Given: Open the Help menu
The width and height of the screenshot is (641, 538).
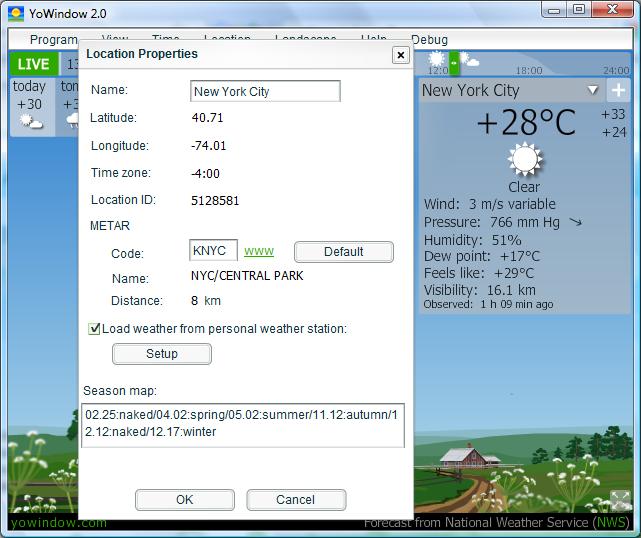Looking at the screenshot, I should pos(374,40).
